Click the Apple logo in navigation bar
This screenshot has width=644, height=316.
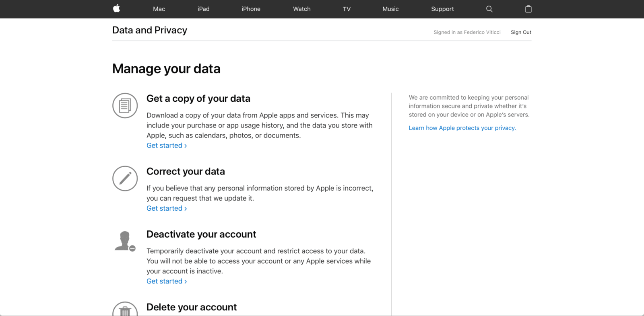point(116,8)
